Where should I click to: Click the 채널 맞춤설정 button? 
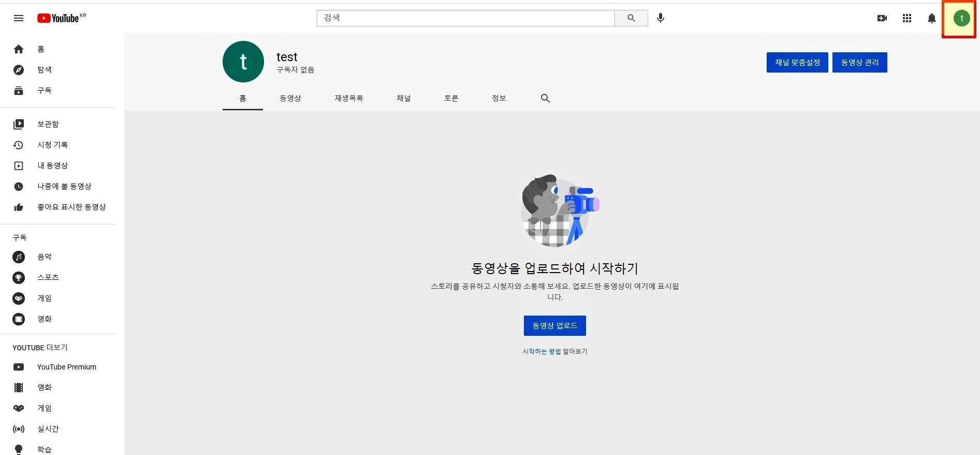(797, 63)
